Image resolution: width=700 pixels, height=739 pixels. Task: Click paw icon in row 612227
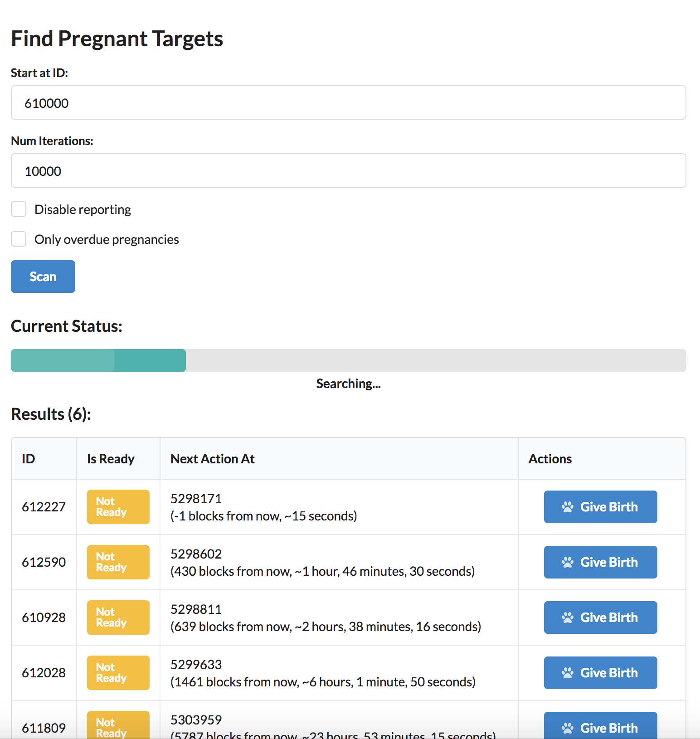567,507
